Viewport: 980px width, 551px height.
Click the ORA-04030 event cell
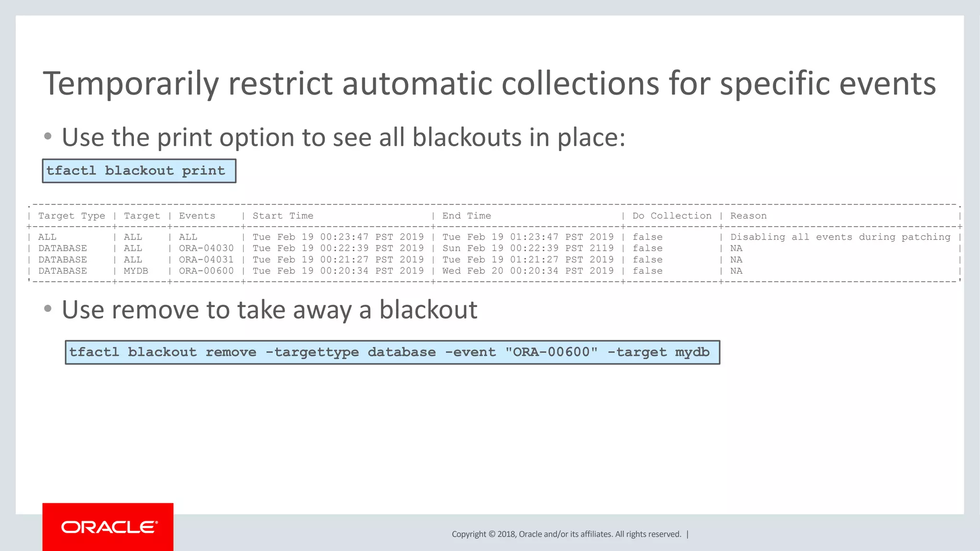point(206,248)
